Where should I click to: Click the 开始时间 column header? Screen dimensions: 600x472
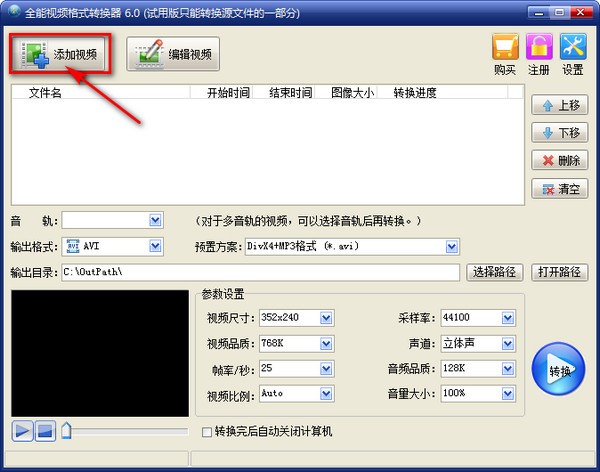tap(221, 92)
